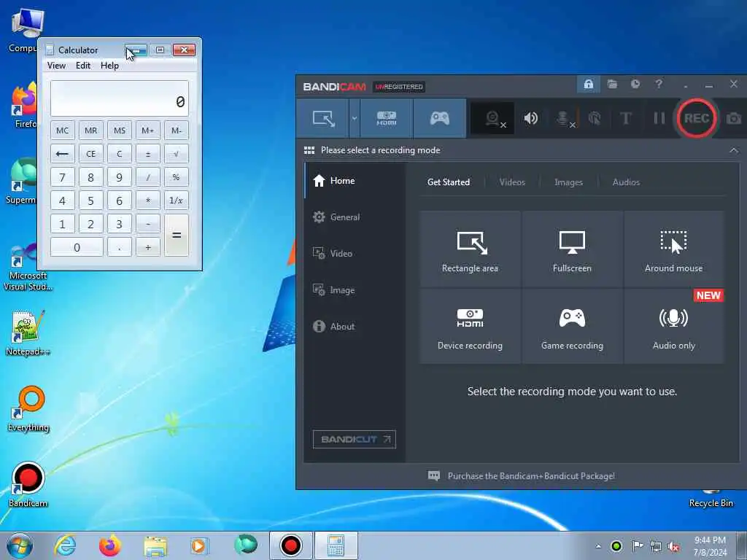
Task: Click the muted volume tray icon
Action: tap(673, 546)
